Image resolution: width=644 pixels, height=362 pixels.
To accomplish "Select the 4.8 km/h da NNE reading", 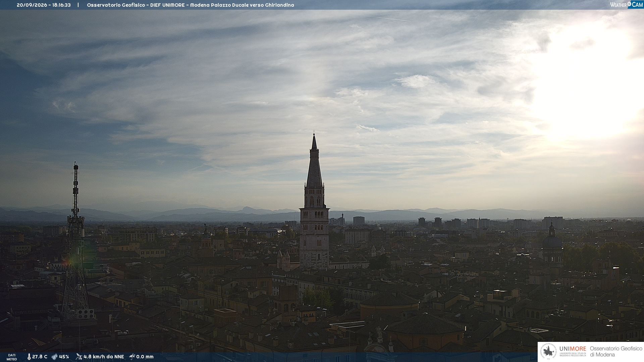I will click(104, 357).
